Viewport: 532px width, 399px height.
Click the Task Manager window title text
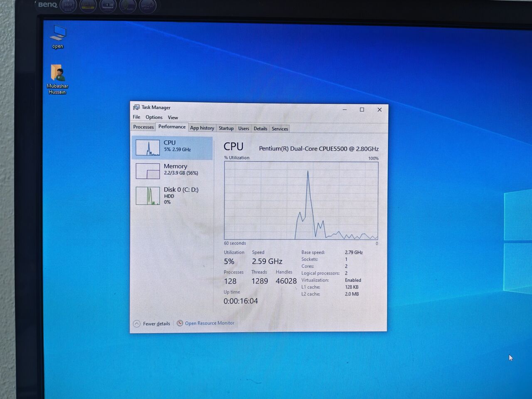156,107
